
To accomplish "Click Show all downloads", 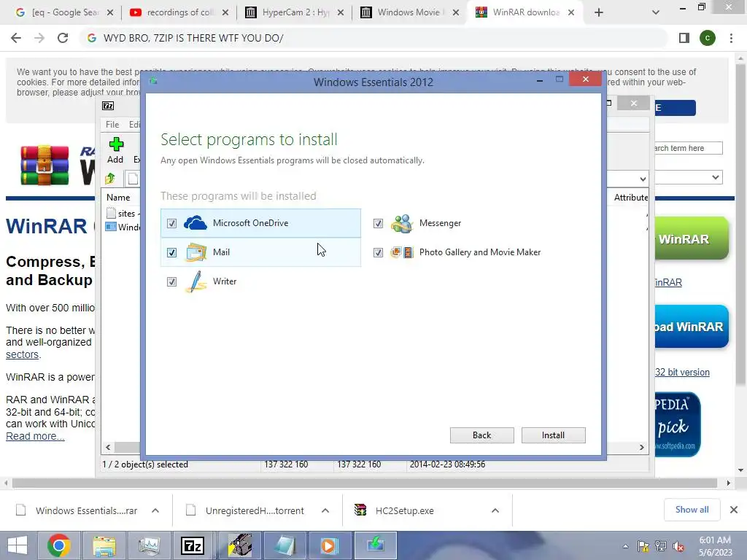I will click(692, 510).
